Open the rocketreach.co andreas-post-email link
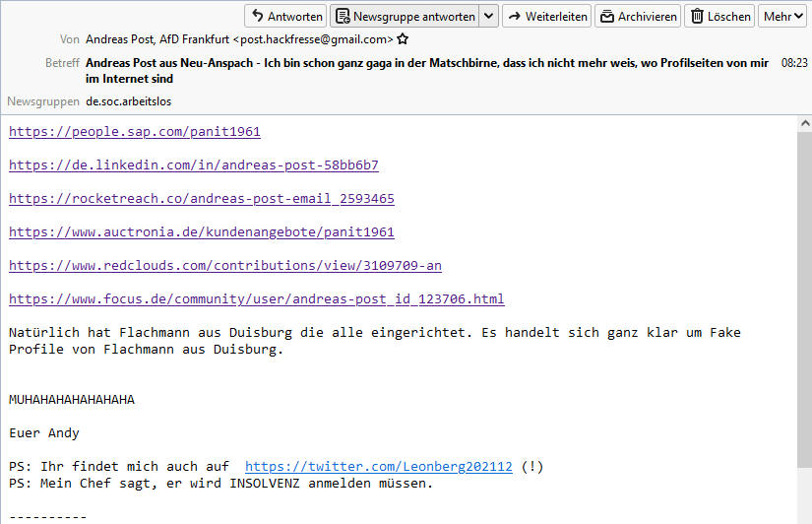Screen dimensions: 812x524 [x=202, y=199]
